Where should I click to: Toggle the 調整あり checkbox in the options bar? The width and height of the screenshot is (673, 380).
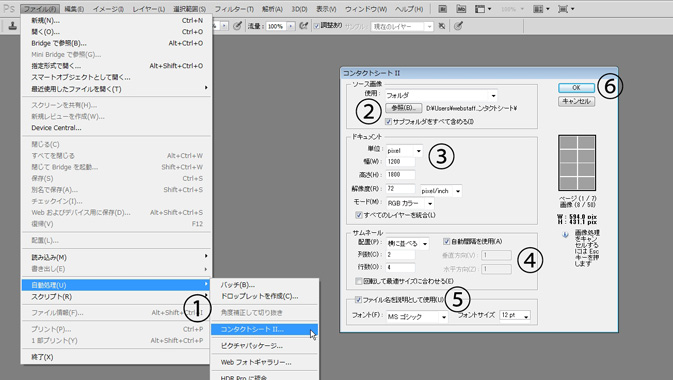(317, 26)
